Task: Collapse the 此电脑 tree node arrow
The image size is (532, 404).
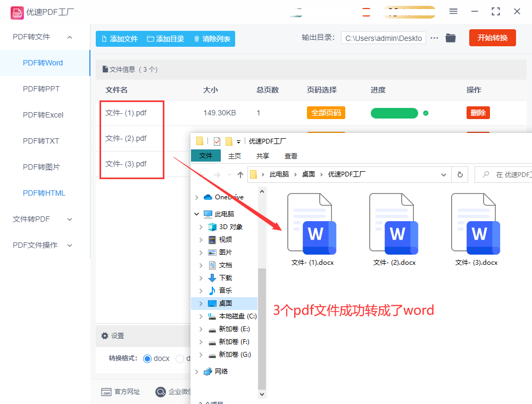Action: 196,214
